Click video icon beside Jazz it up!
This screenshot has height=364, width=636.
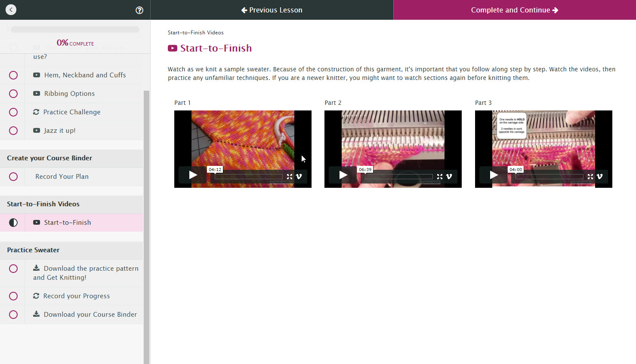click(37, 130)
